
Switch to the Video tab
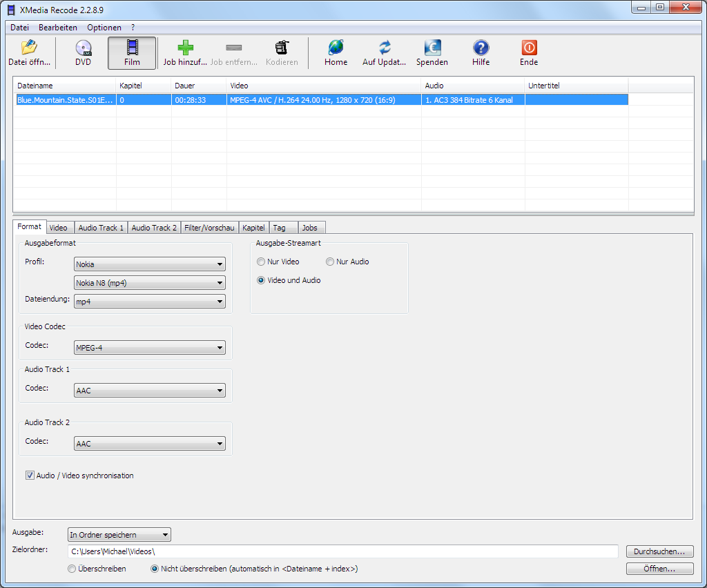(x=59, y=228)
